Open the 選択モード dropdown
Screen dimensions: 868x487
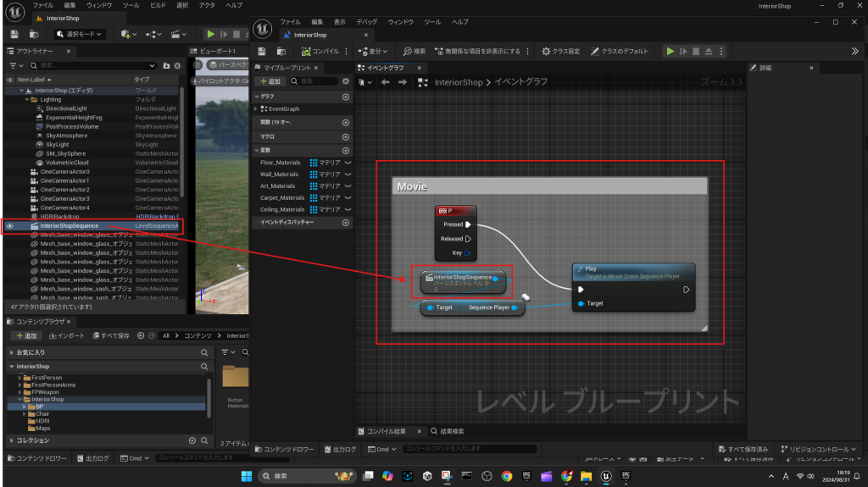(80, 34)
